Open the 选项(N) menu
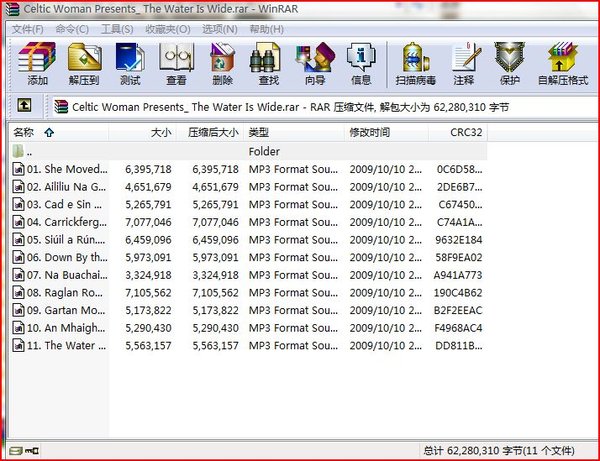The width and height of the screenshot is (600, 461). pos(220,29)
